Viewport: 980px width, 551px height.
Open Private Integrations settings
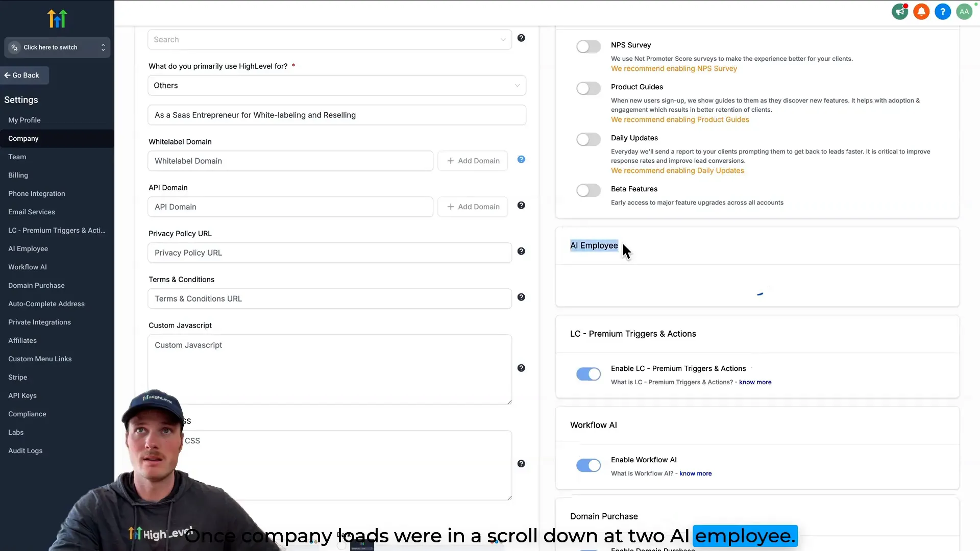click(40, 322)
